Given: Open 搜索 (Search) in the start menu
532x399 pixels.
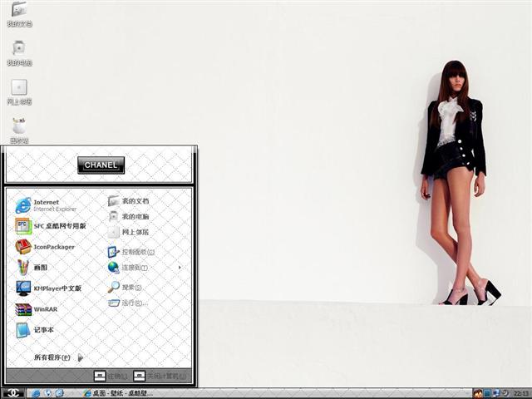Looking at the screenshot, I should pos(125,288).
